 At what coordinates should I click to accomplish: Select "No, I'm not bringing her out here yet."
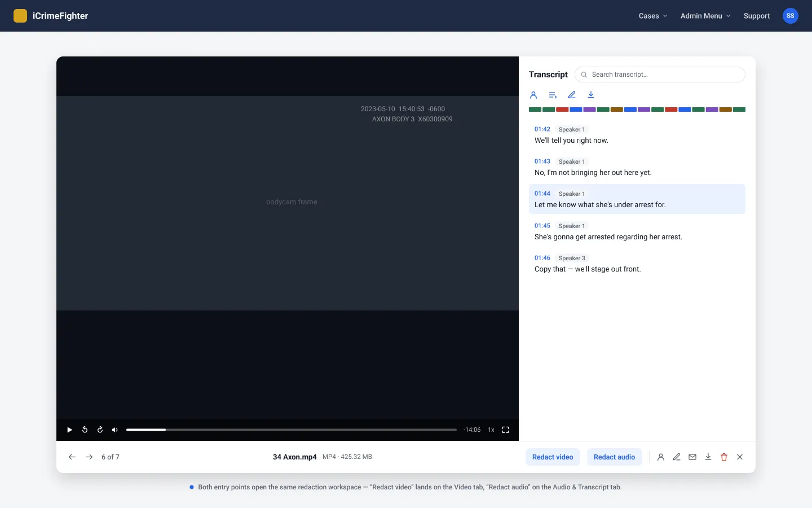coord(593,173)
